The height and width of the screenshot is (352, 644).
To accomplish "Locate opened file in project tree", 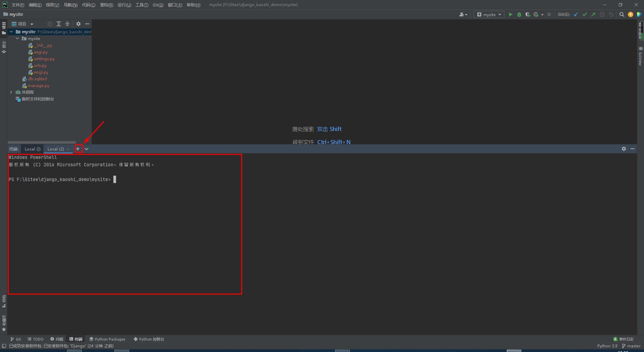I will point(50,24).
